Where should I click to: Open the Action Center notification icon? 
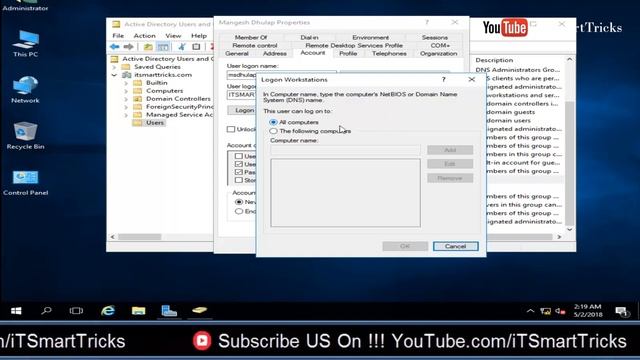pyautogui.click(x=622, y=312)
